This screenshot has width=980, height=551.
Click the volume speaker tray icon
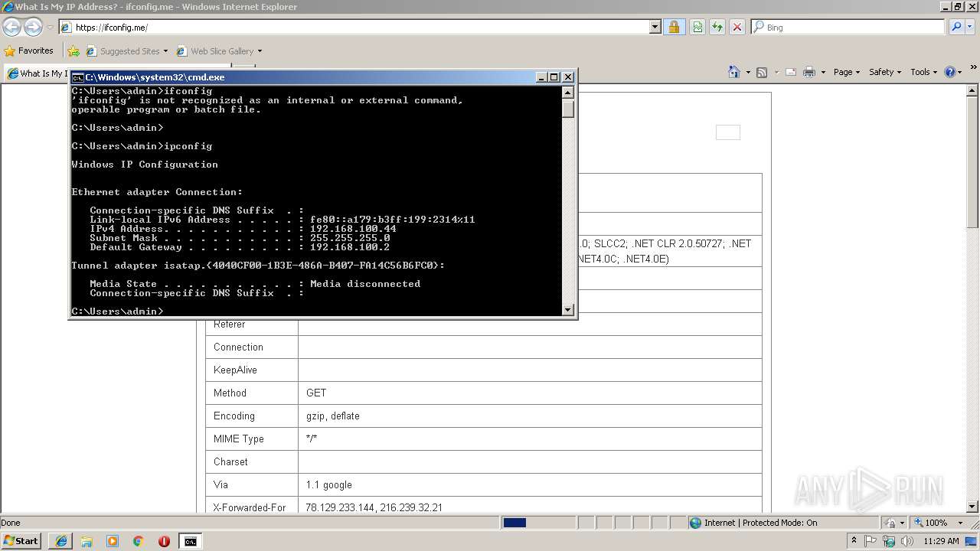pos(906,541)
